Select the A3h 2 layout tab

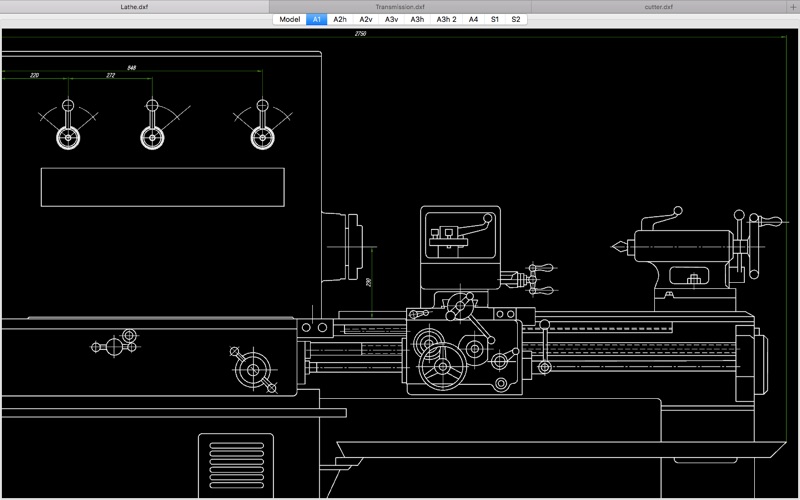coord(446,19)
